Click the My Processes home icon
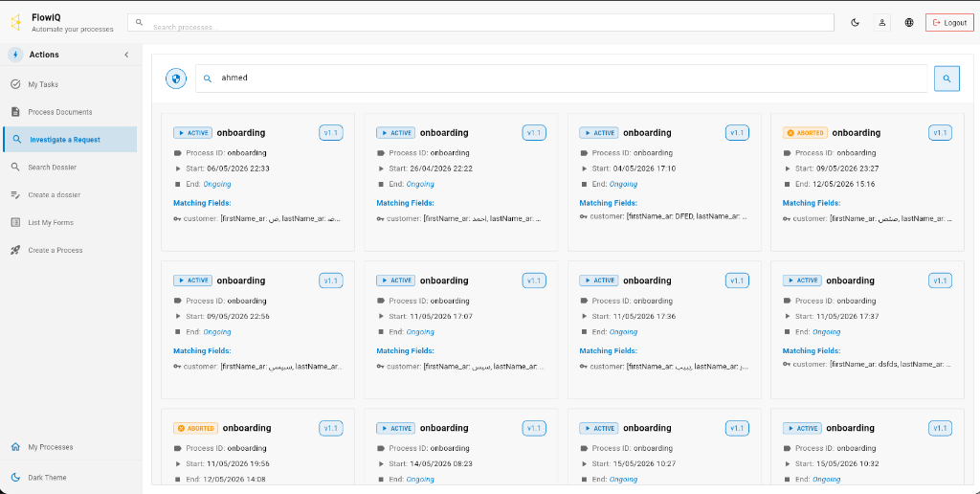Screen dimensions: 980x494 (x=15, y=447)
